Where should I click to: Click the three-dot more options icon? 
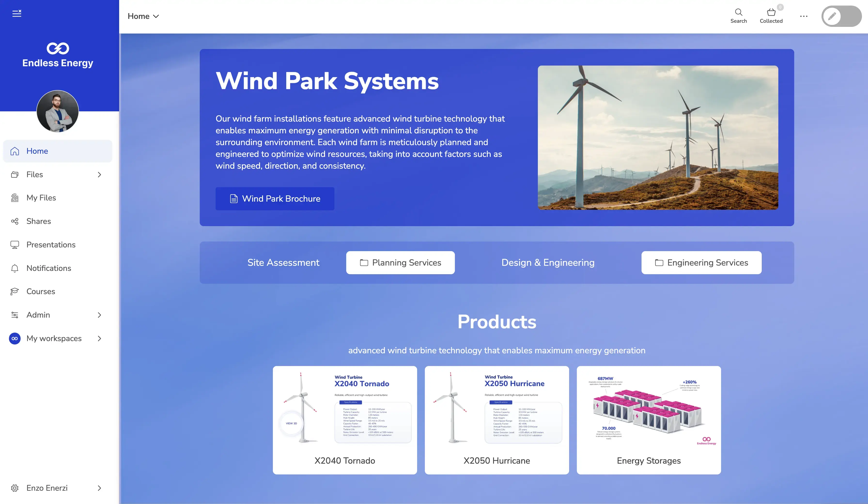804,16
